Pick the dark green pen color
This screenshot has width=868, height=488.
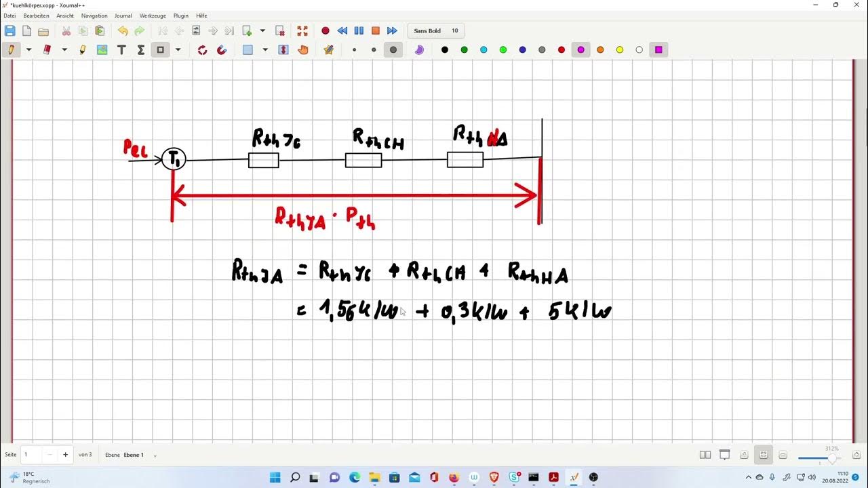tap(465, 49)
